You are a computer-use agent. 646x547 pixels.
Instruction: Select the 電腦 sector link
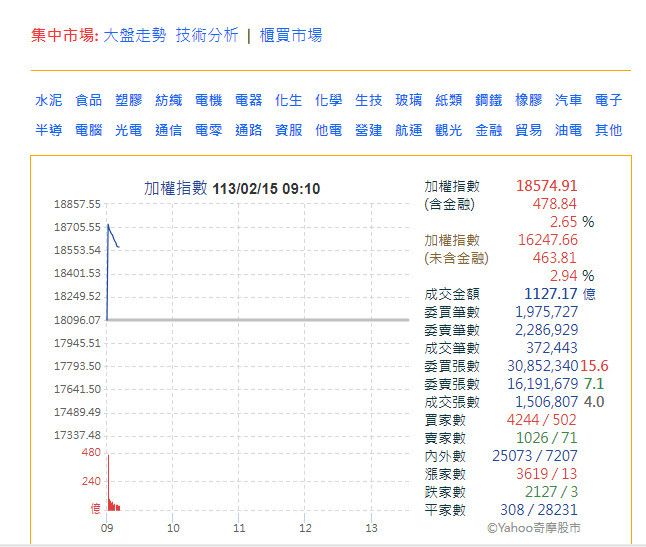coord(89,130)
